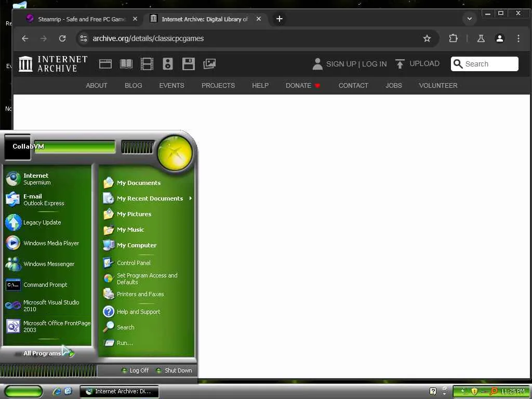Open Printers and Faxes
Viewport: 532px width, 399px height.
[148, 294]
